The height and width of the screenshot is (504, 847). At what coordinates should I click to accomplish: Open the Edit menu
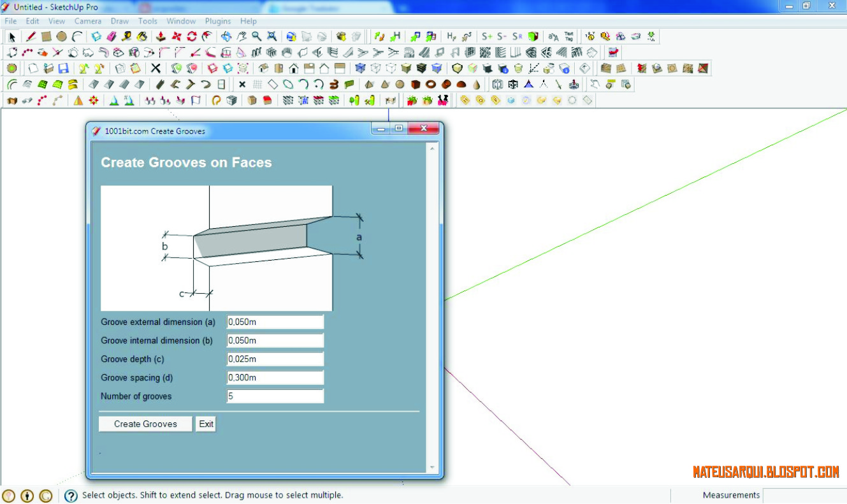(33, 21)
